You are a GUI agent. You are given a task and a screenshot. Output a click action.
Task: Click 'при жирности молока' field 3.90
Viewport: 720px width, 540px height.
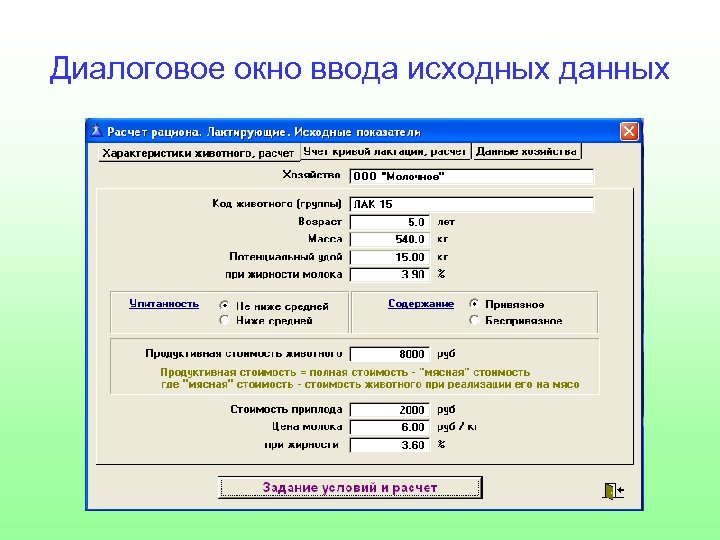[x=390, y=274]
